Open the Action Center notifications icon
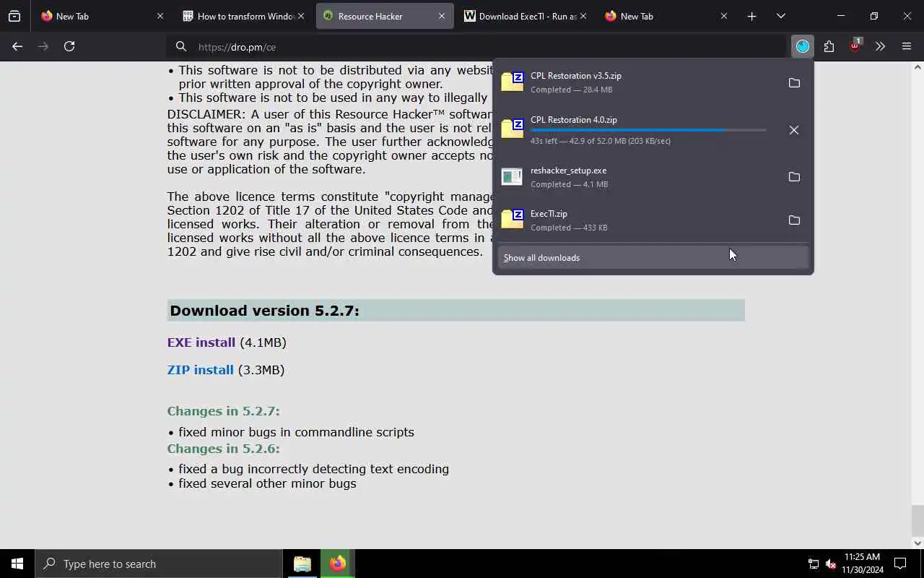924x578 pixels. pyautogui.click(x=900, y=564)
